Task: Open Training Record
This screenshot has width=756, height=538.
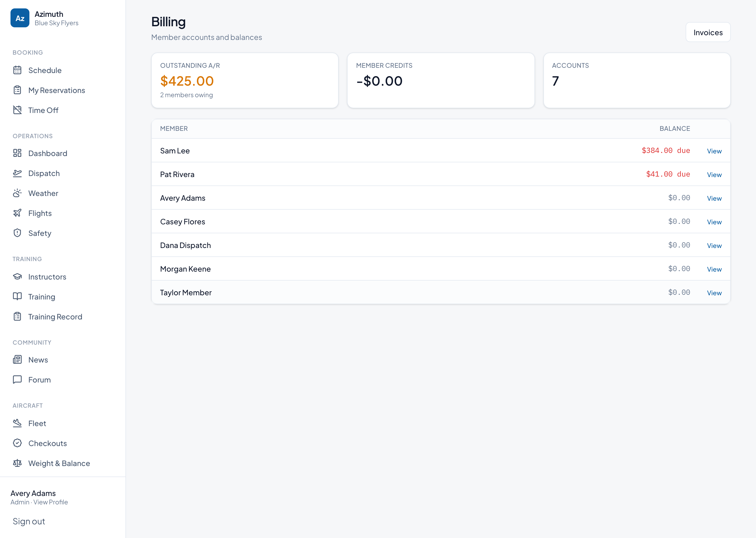Action: (x=55, y=317)
